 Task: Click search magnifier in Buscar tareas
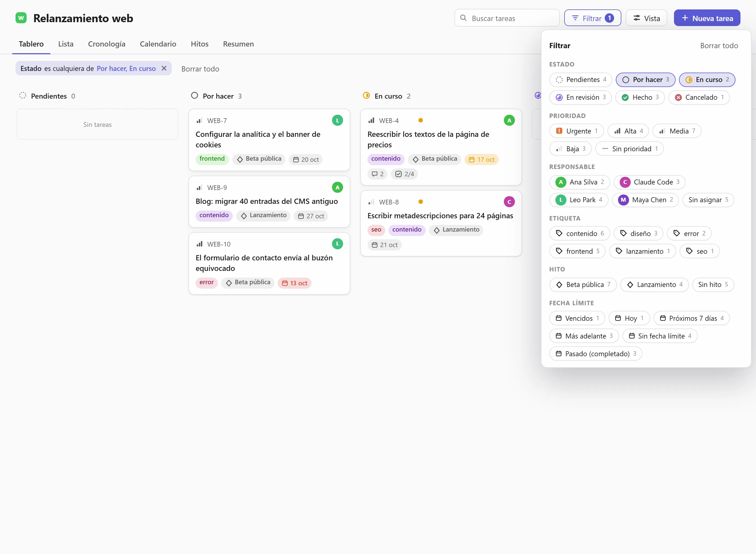(x=463, y=18)
